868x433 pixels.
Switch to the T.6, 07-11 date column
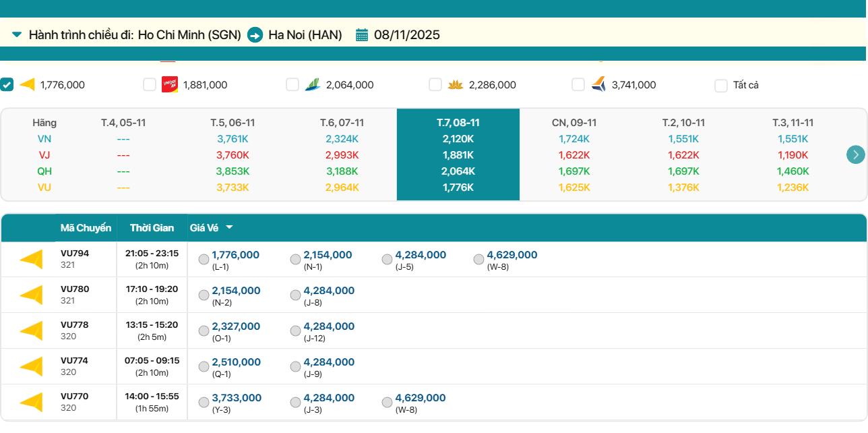pyautogui.click(x=342, y=123)
